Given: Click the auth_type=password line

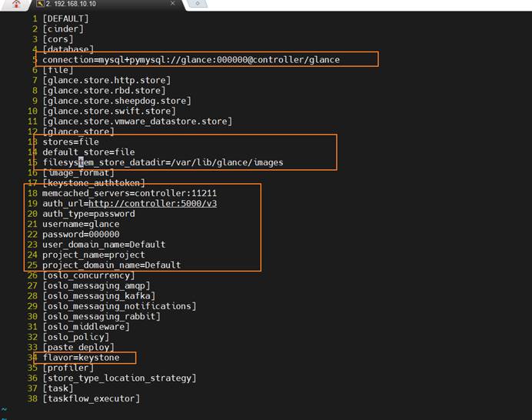Looking at the screenshot, I should click(x=88, y=214).
